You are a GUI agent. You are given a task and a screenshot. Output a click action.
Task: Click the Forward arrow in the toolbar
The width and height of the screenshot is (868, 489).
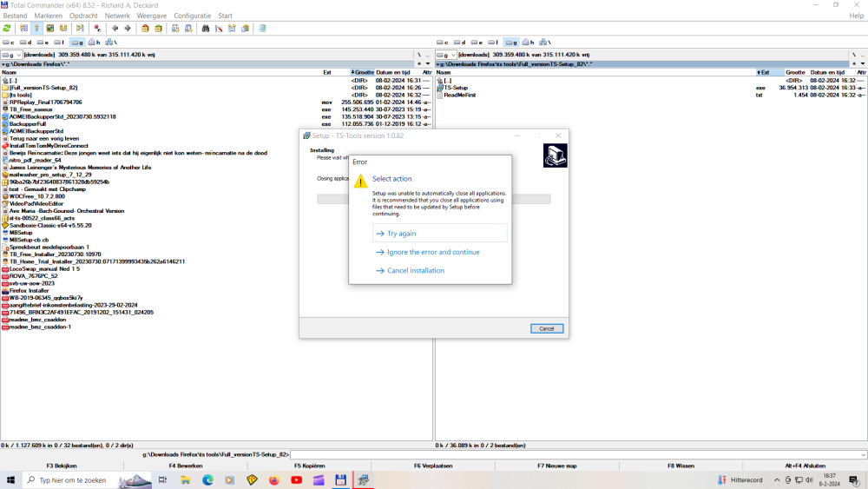coord(128,29)
